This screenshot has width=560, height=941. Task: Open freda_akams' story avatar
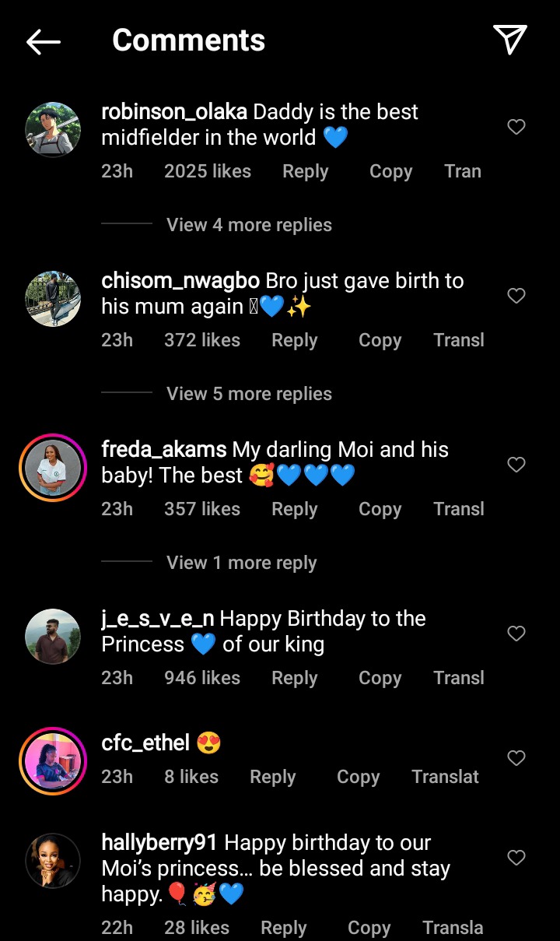tap(53, 468)
